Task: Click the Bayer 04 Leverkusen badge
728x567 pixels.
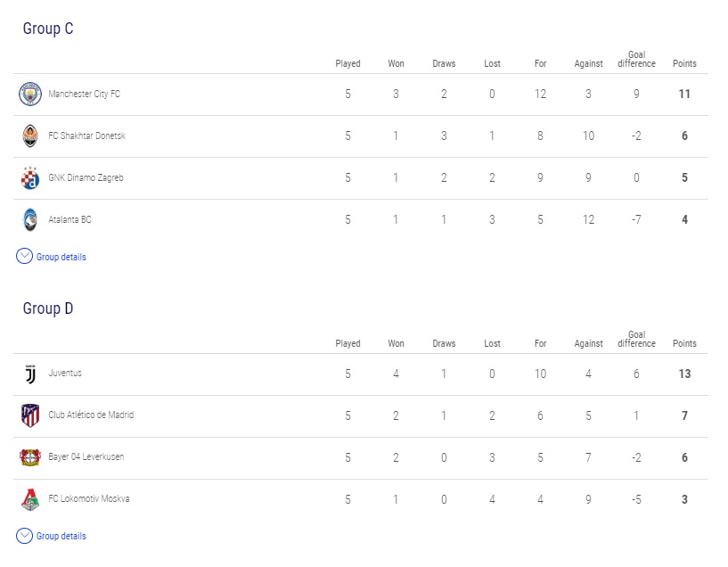Action: tap(30, 457)
